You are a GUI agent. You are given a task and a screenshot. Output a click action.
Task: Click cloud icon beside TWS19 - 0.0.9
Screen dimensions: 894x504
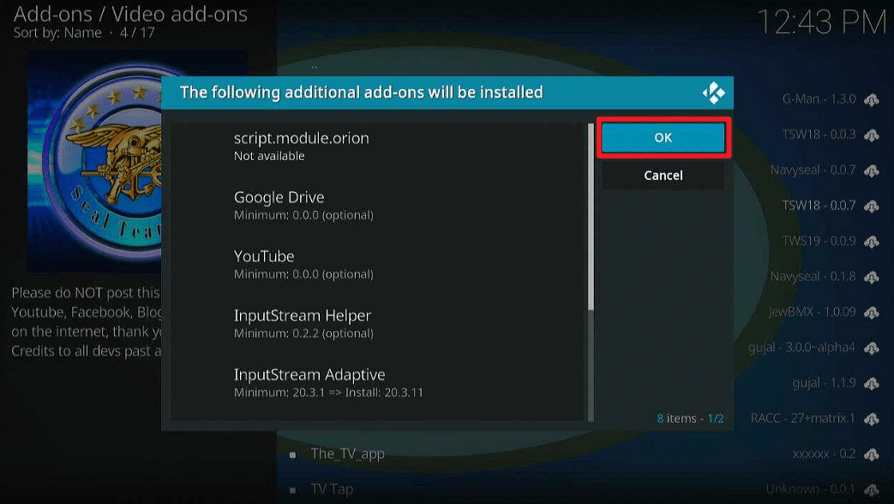(x=871, y=242)
